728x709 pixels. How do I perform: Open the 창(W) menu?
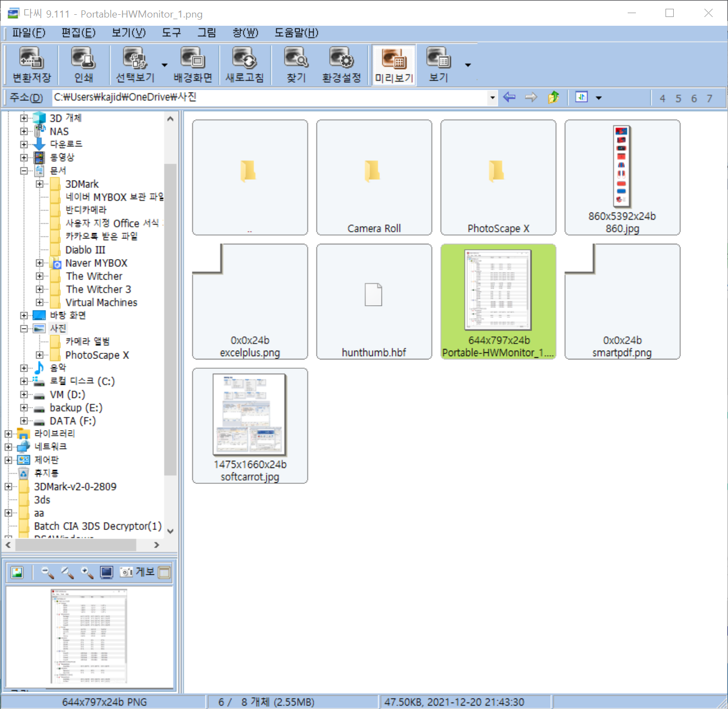coord(245,33)
